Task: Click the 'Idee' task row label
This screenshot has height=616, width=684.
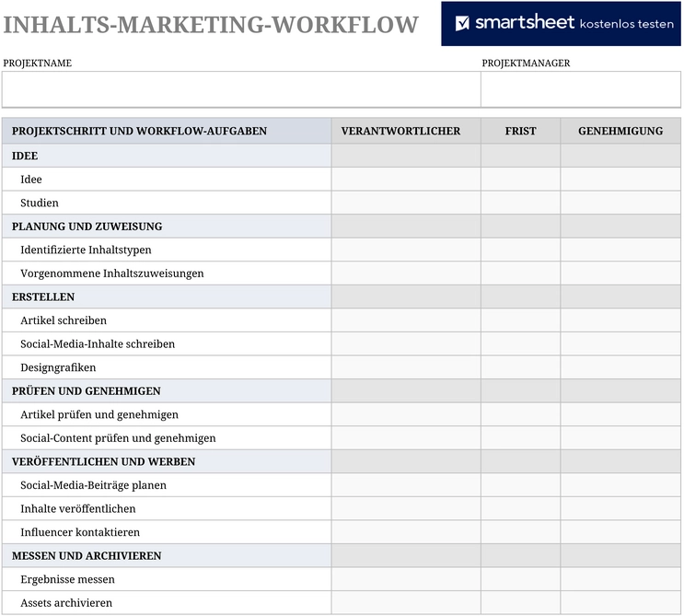Action: point(31,180)
